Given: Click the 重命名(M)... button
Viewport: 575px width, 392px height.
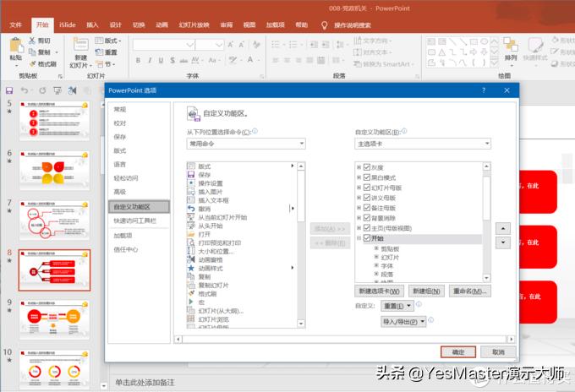Looking at the screenshot, I should (x=470, y=291).
